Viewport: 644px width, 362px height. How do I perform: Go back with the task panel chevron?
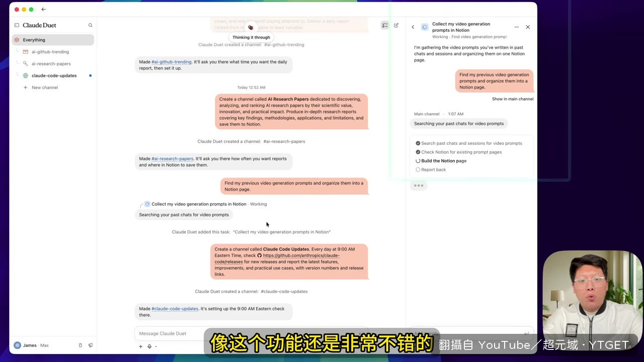click(x=413, y=27)
